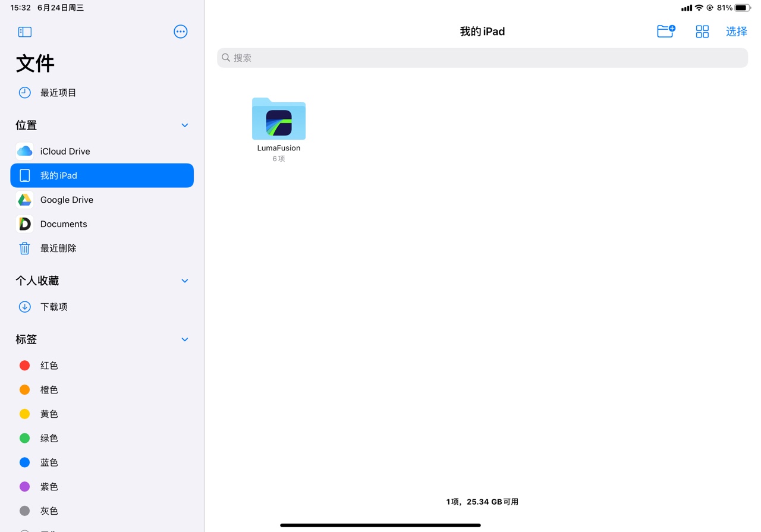Click the 搜索 search field
Viewport: 761px width, 532px height.
pyautogui.click(x=482, y=58)
